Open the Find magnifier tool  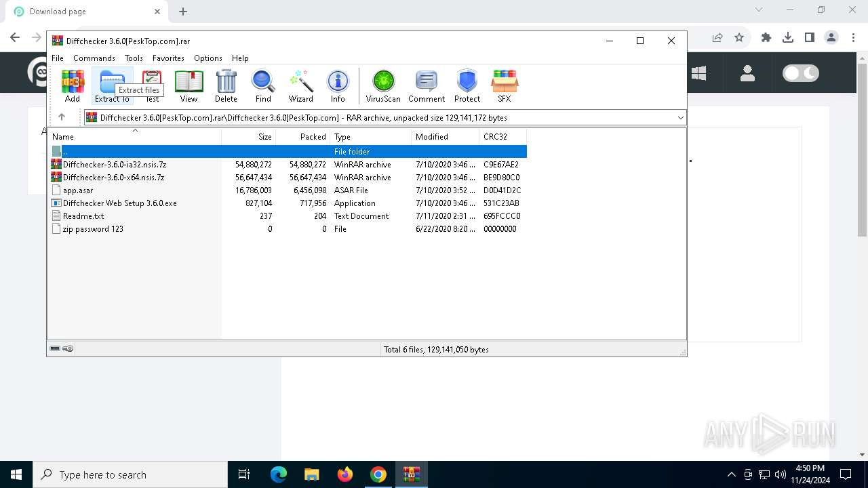click(263, 86)
